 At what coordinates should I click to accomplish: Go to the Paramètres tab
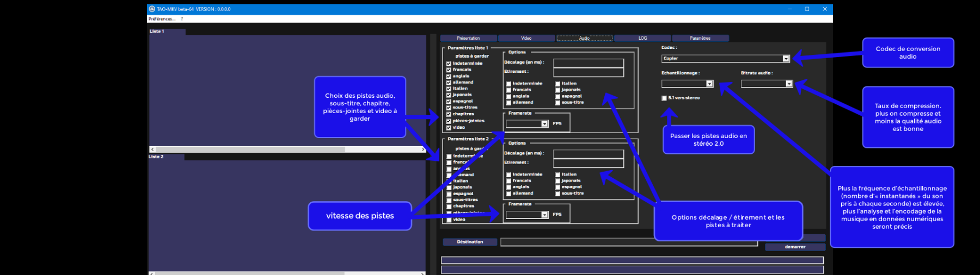point(700,38)
